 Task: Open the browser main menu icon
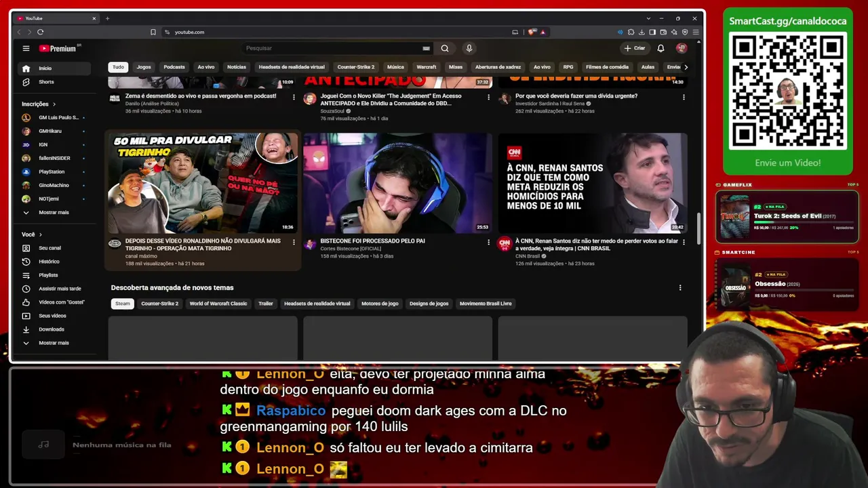(696, 32)
